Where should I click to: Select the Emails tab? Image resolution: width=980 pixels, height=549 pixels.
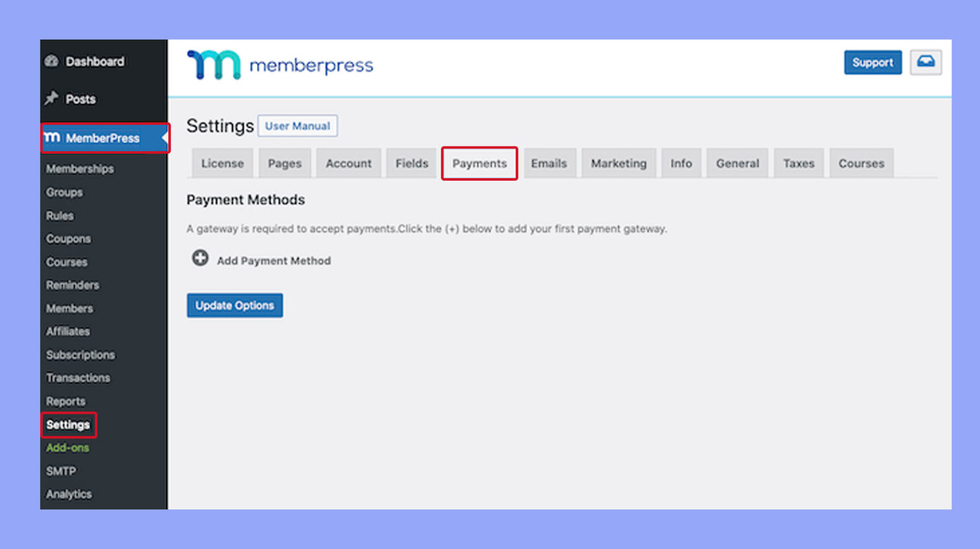[x=549, y=163]
